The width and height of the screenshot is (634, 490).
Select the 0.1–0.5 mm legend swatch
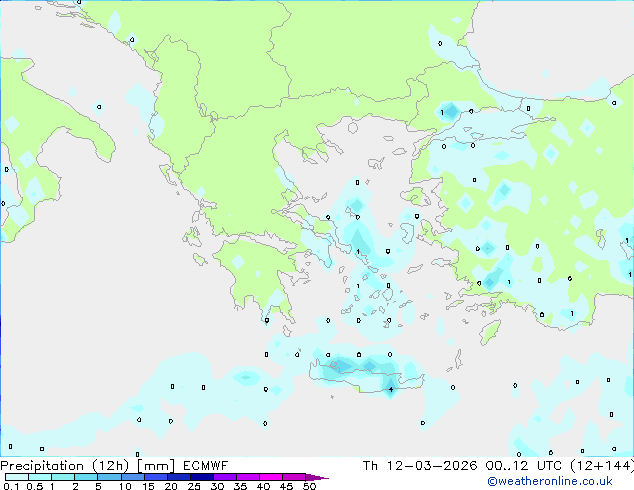click(17, 477)
